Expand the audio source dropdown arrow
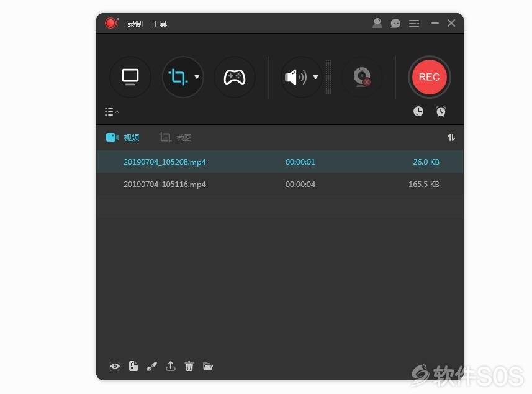This screenshot has width=532, height=394. point(315,77)
